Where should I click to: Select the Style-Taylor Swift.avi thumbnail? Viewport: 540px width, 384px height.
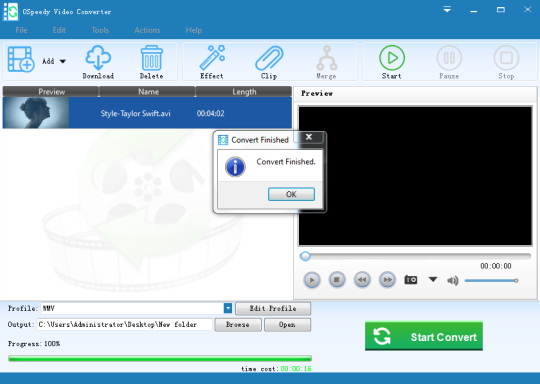pos(36,113)
